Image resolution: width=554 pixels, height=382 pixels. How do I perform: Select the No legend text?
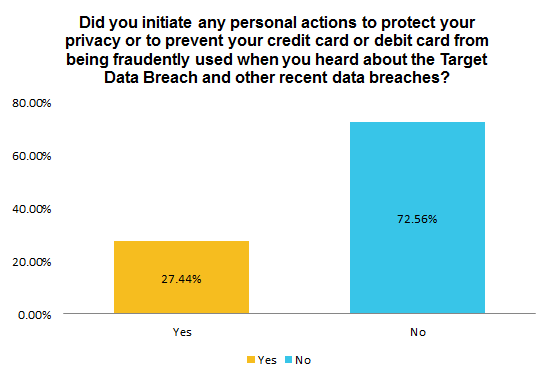[303, 360]
